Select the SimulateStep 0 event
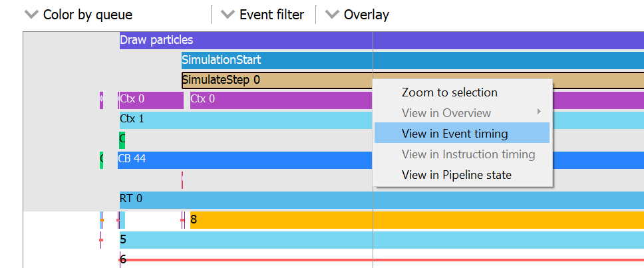 pyautogui.click(x=276, y=80)
